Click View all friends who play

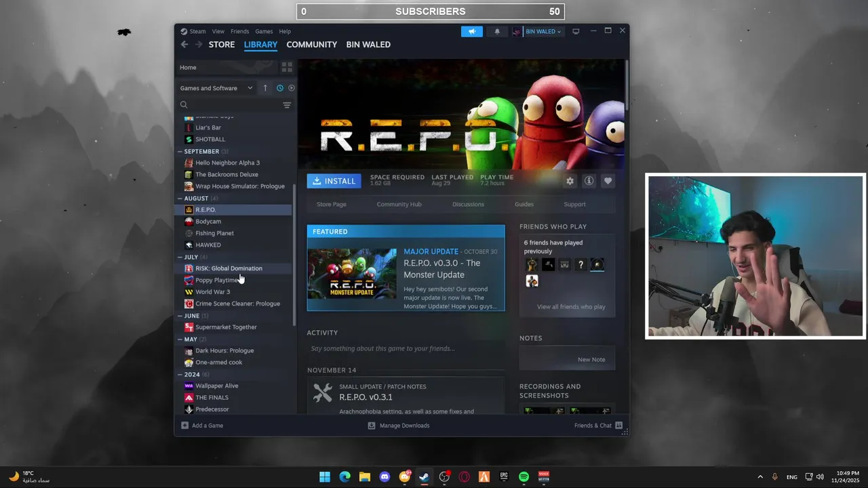point(571,307)
